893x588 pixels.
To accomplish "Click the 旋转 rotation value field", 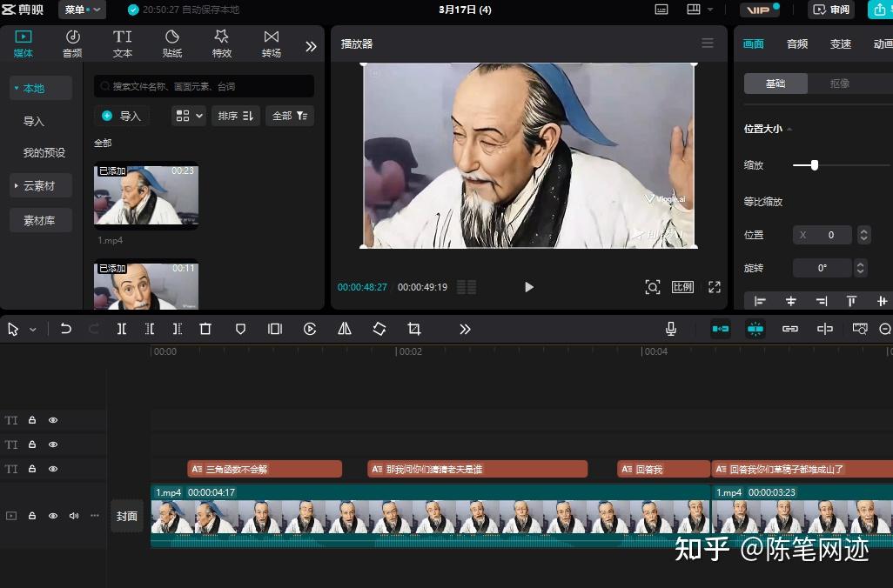I will click(x=822, y=268).
